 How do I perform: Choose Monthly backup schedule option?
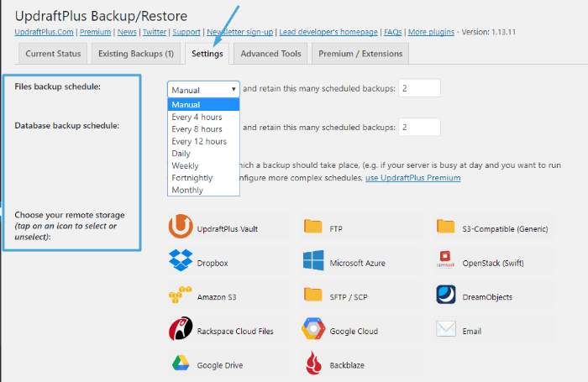click(203, 190)
